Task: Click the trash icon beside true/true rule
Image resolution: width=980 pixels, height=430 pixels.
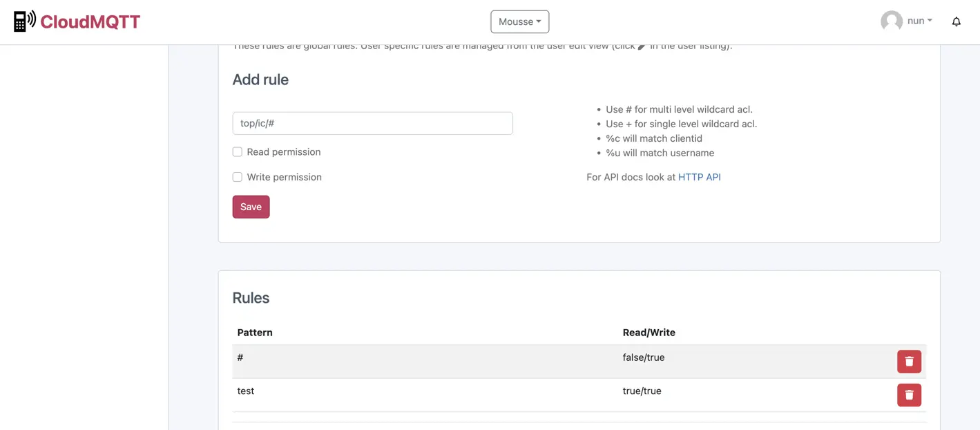Action: (x=908, y=394)
